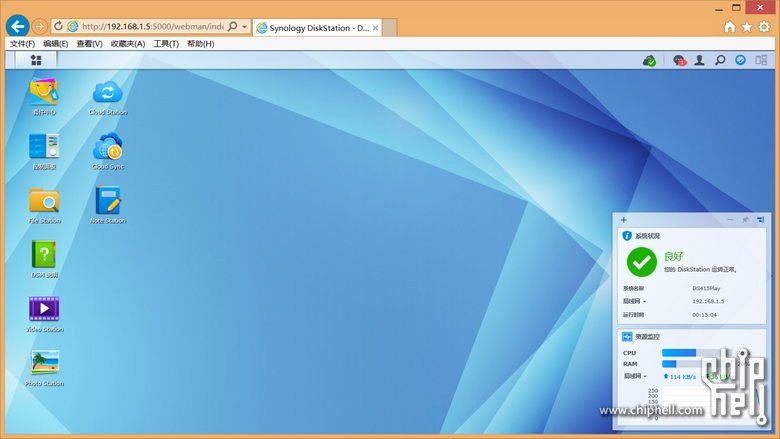This screenshot has height=439, width=780.
Task: Open the notifications chat bubble icon
Action: coord(679,61)
